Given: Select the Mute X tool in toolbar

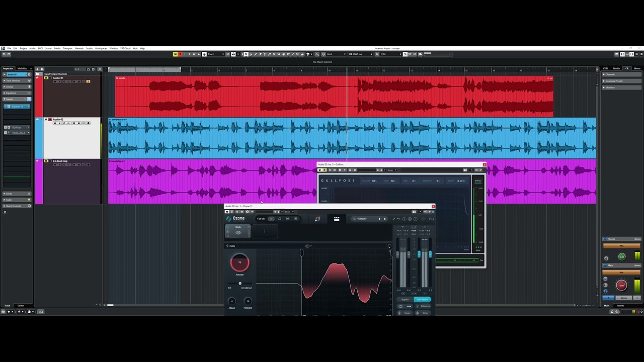Looking at the screenshot, I should tap(274, 54).
